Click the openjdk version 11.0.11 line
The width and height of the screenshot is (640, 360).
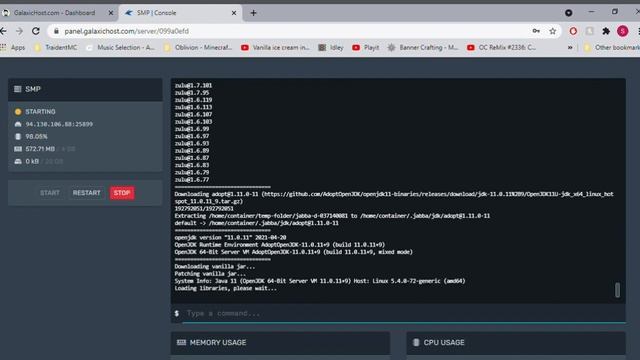(x=230, y=238)
